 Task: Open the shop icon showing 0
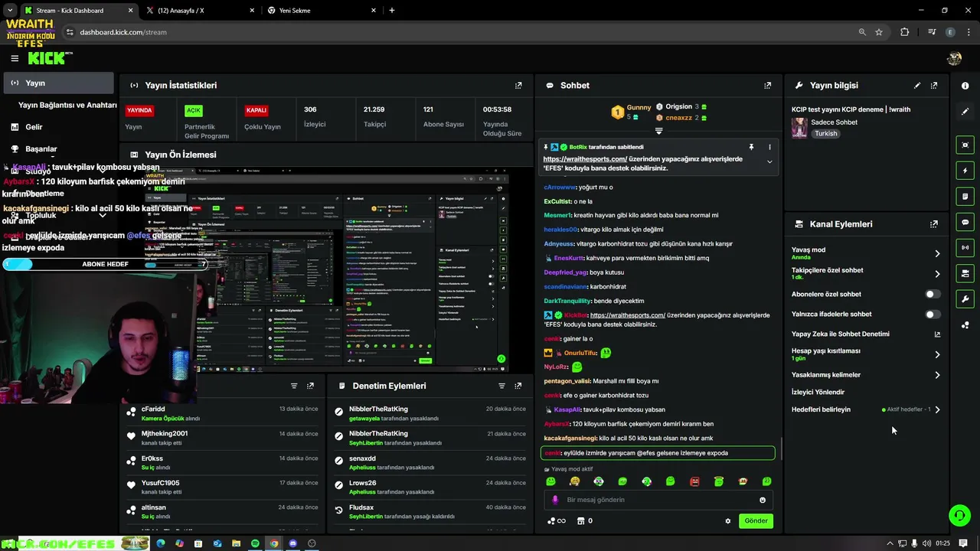click(584, 521)
